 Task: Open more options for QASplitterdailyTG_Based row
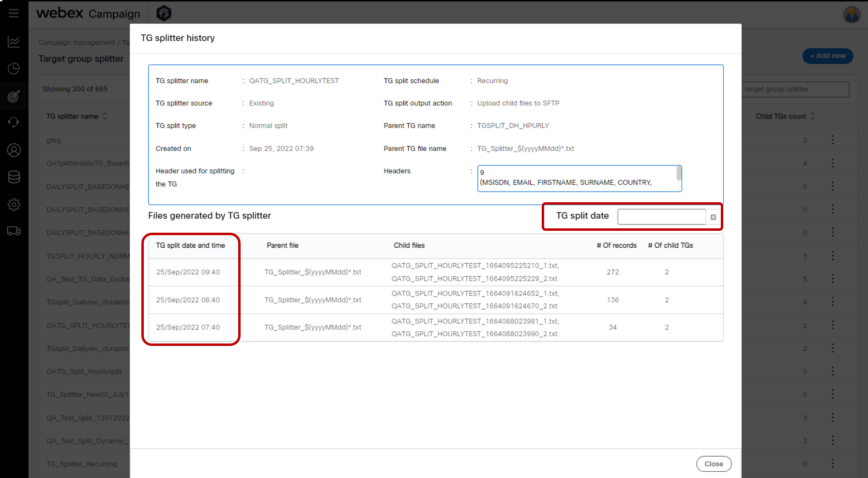[833, 163]
